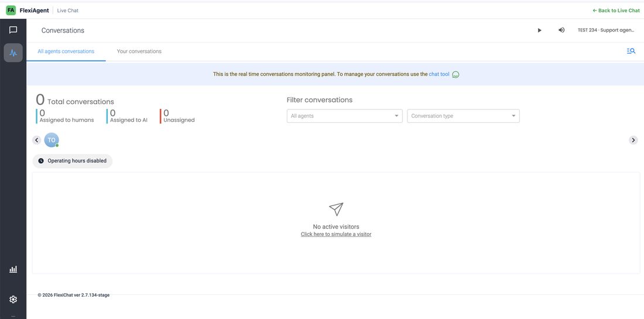The width and height of the screenshot is (644, 319).
Task: Click the FlexiChat version footer text
Action: tap(74, 295)
